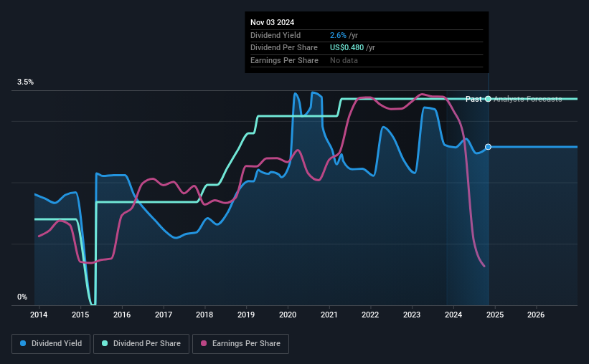Click the US$0.480 value in tooltip

(x=347, y=48)
